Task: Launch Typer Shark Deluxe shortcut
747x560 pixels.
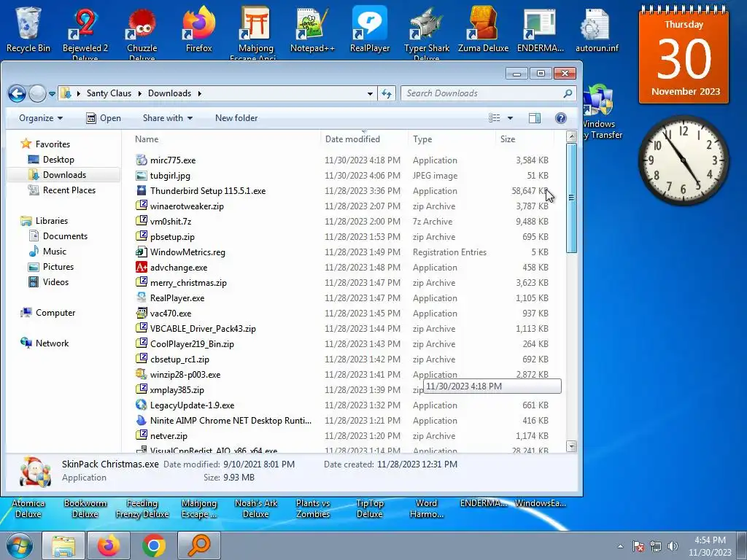Action: (x=426, y=32)
